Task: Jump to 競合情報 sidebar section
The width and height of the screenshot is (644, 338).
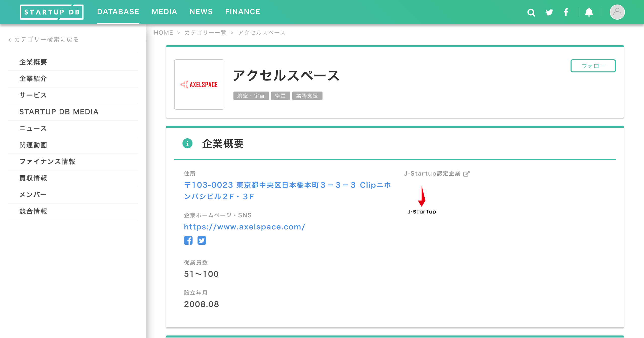Action: point(33,212)
